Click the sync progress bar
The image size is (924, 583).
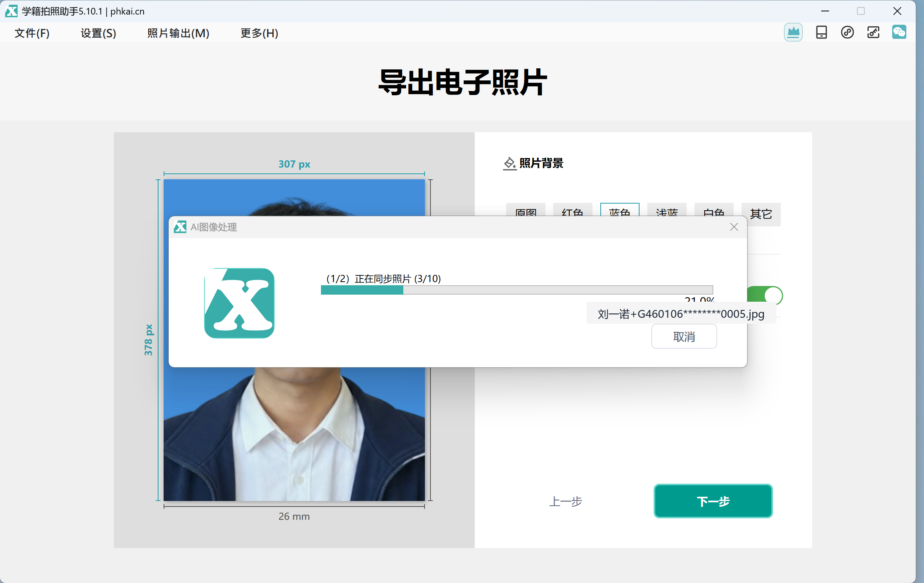click(x=517, y=290)
